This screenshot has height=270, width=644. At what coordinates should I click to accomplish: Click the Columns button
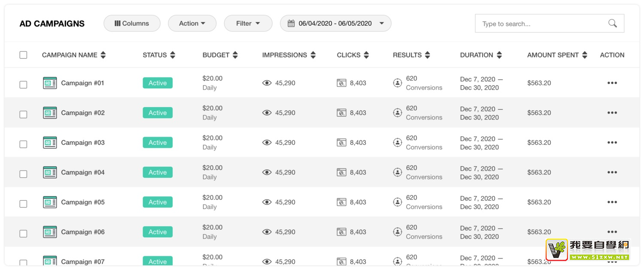(132, 24)
